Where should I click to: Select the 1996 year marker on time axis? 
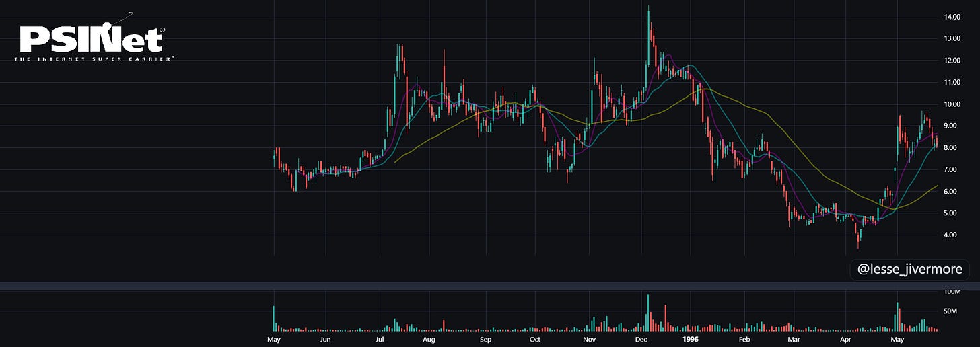[690, 340]
